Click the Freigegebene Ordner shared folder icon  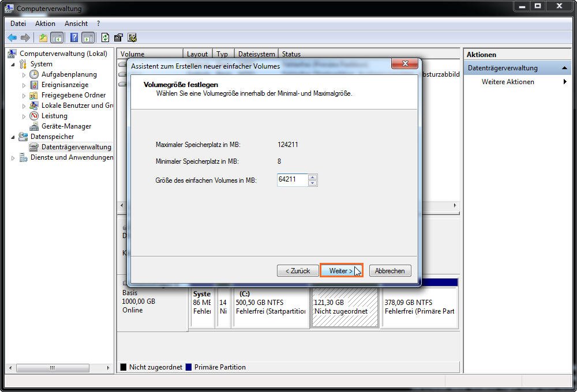pyautogui.click(x=33, y=95)
